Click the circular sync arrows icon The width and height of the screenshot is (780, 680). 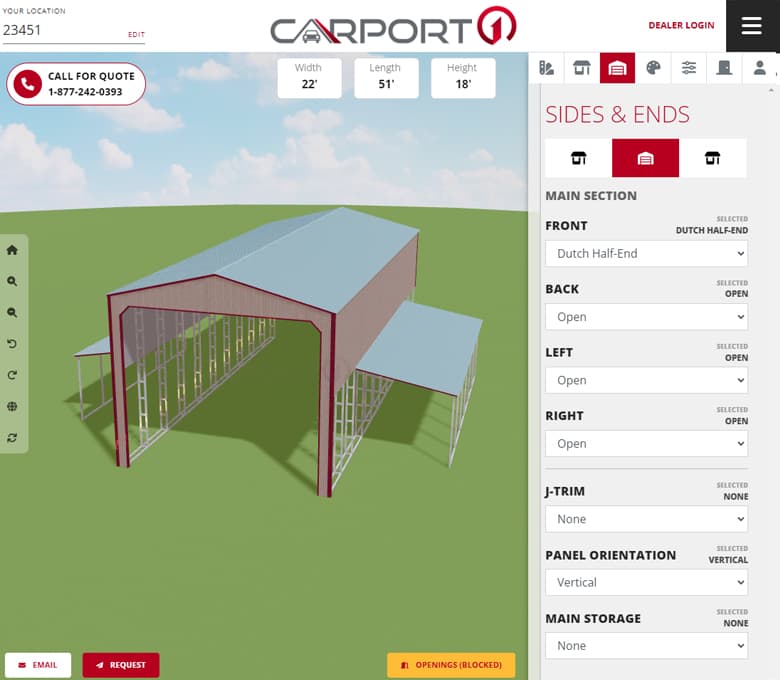coord(12,438)
